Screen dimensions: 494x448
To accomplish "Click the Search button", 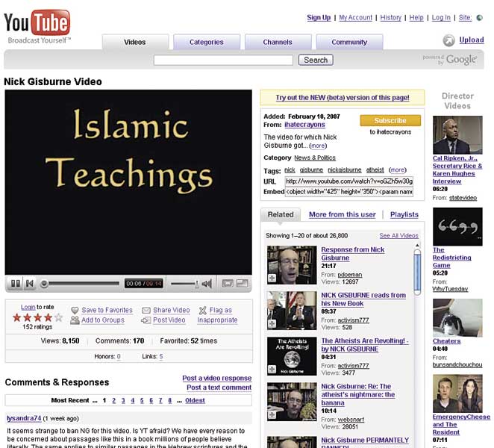I will coord(316,60).
